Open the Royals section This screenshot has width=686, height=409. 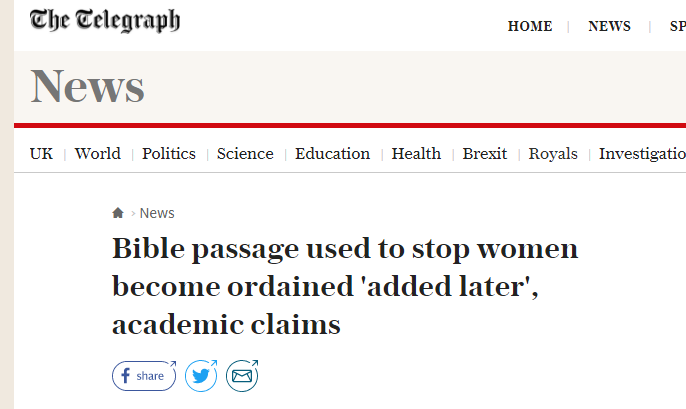(553, 154)
